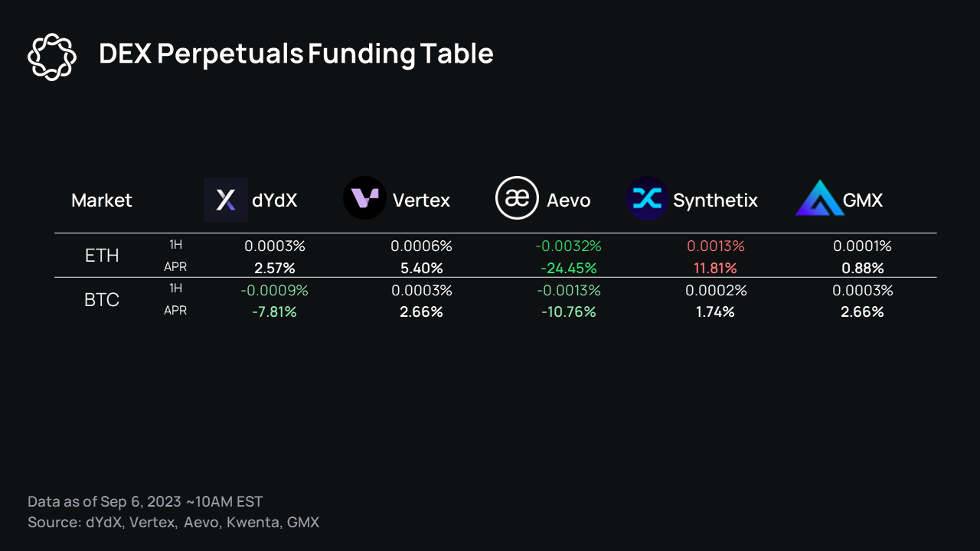Select the Market column header
This screenshot has height=551, width=980.
pos(101,201)
